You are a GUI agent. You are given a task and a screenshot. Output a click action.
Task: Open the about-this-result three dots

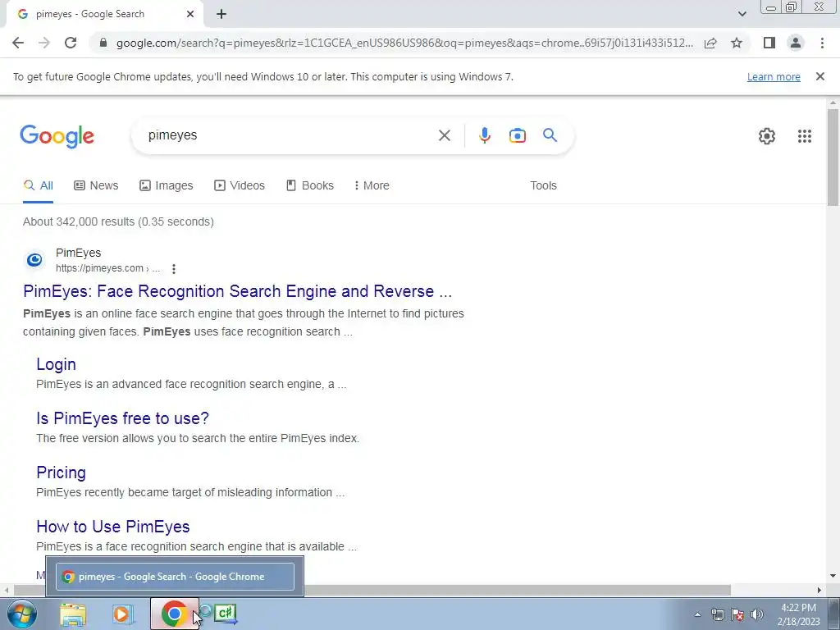174,269
